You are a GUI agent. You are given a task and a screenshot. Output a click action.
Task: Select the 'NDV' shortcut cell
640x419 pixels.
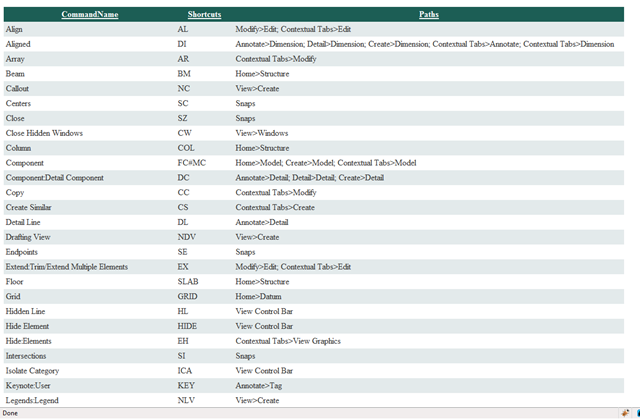pyautogui.click(x=187, y=237)
